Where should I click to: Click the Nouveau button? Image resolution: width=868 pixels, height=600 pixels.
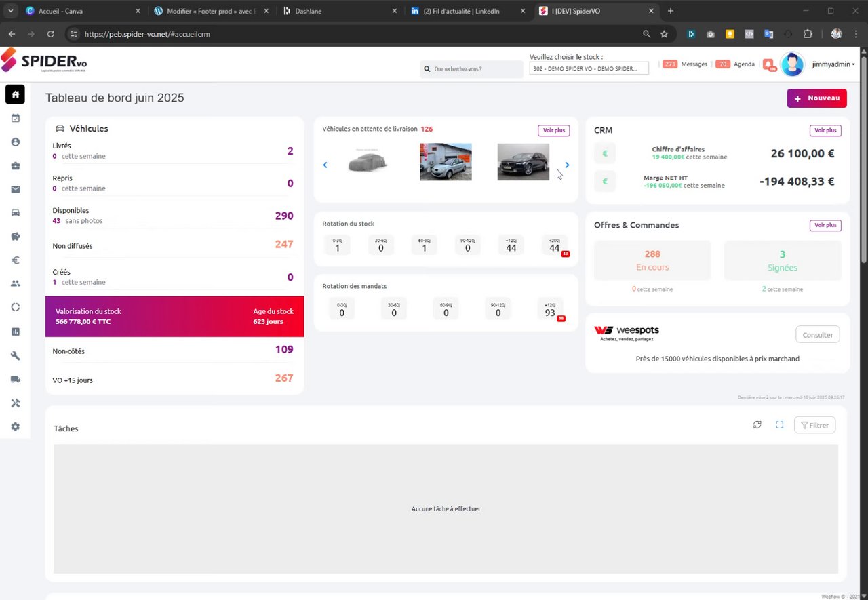[x=817, y=98]
